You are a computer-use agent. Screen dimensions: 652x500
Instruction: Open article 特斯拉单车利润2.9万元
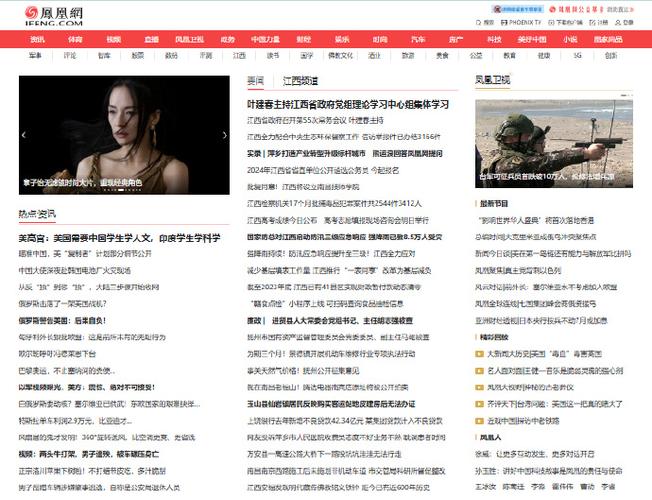[75, 421]
